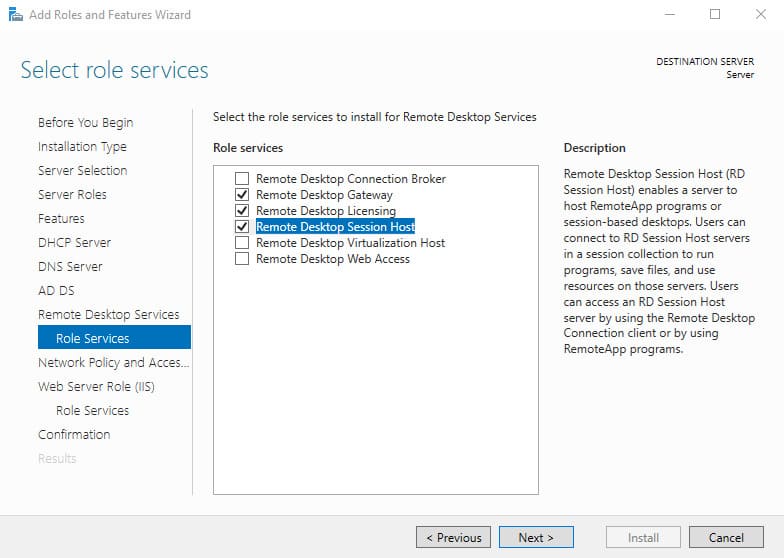
Task: Check Remote Desktop Web Access checkbox
Action: click(x=242, y=259)
